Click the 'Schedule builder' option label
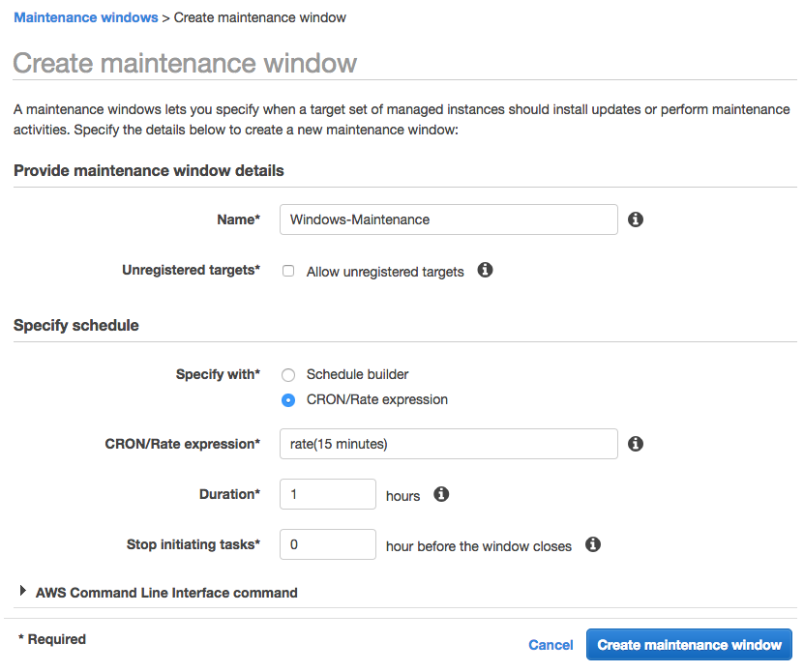804x672 pixels. click(357, 374)
